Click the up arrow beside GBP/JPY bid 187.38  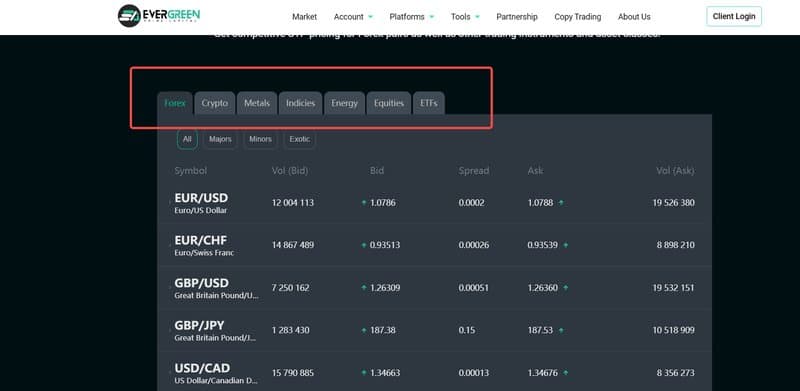pyautogui.click(x=364, y=330)
